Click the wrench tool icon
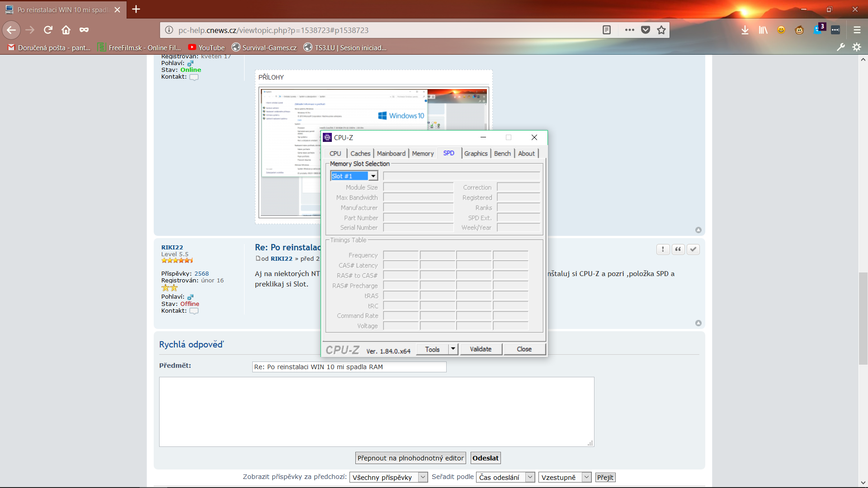Image resolution: width=868 pixels, height=488 pixels. (x=841, y=47)
